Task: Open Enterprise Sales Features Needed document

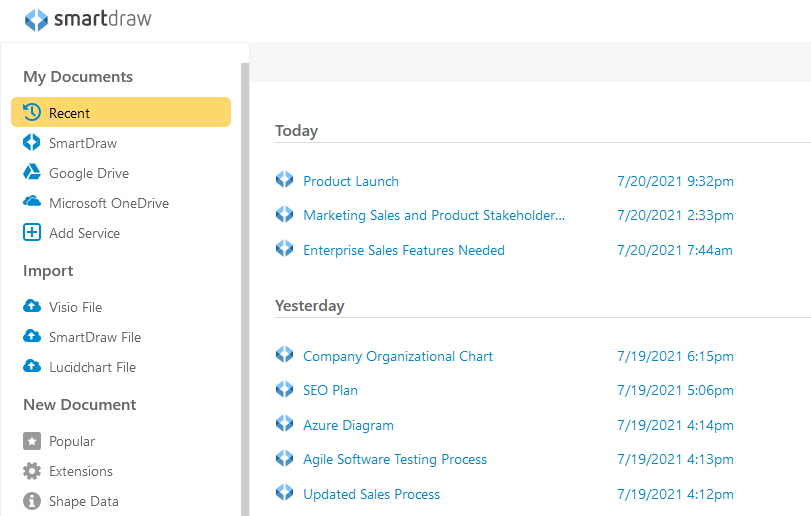Action: (x=403, y=250)
